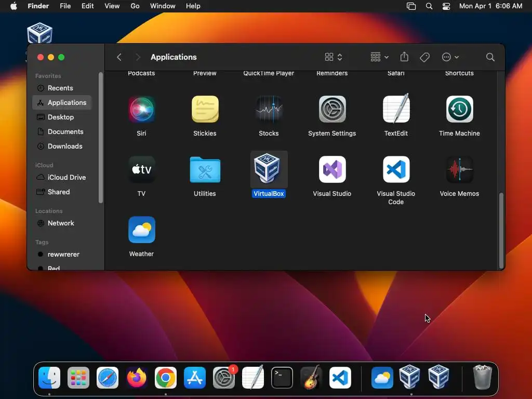
Task: Select the purple Visual Studio app icon
Action: (x=332, y=169)
